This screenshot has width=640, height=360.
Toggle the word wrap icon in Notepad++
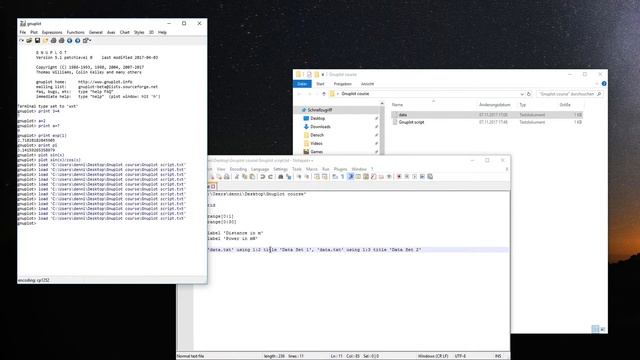coord(335,177)
